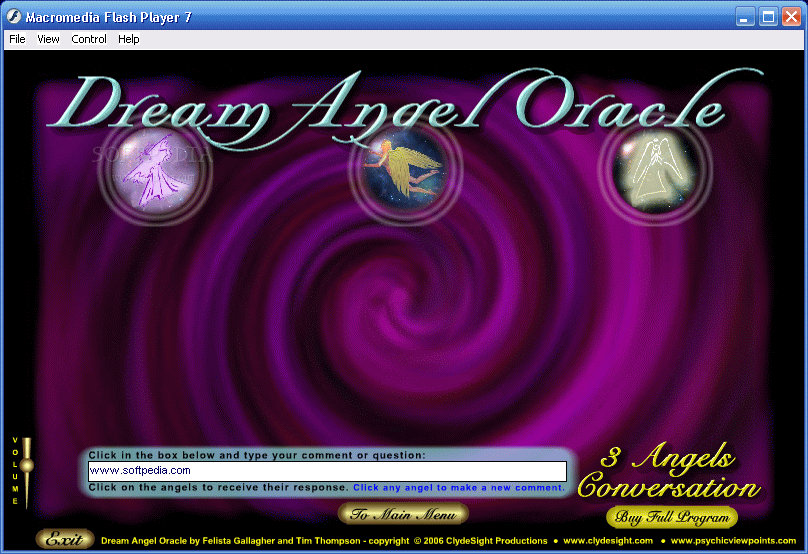Click the 3 Angels Conversation title
This screenshot has height=554, width=808.
click(669, 471)
